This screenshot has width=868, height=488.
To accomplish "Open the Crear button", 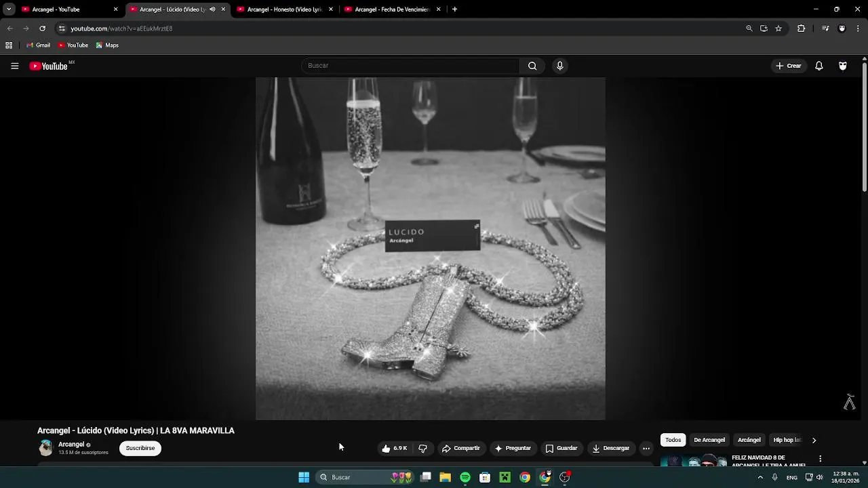I will [x=789, y=66].
